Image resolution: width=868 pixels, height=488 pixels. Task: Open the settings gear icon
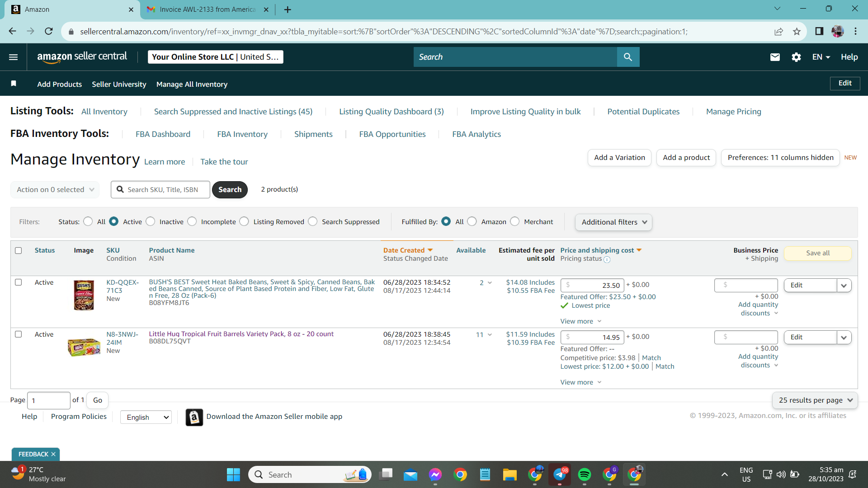(x=796, y=57)
